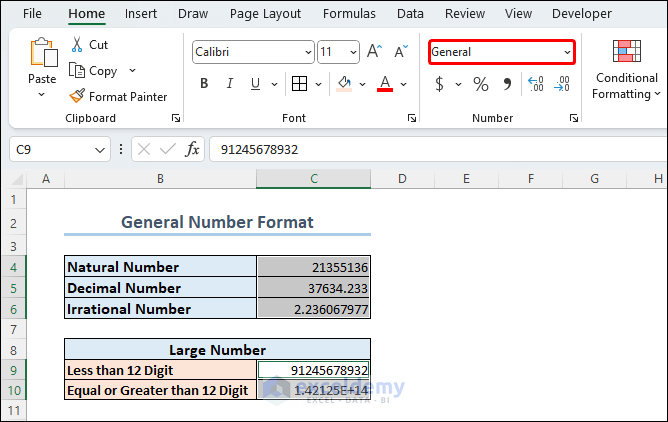
Task: Cancel entry with the X formula bar icon
Action: 144,149
